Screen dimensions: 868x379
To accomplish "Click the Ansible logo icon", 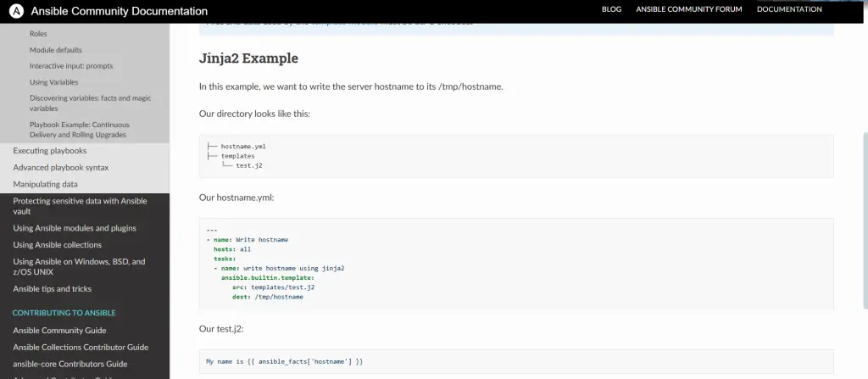I will pyautogui.click(x=17, y=10).
